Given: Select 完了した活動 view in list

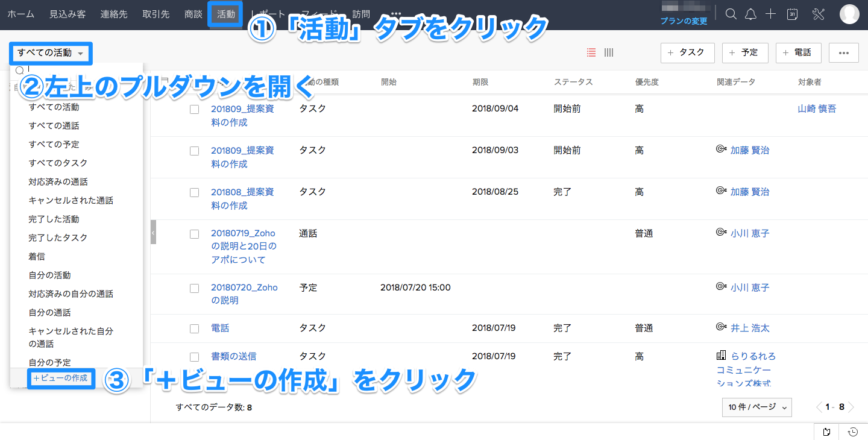Looking at the screenshot, I should pyautogui.click(x=54, y=219).
